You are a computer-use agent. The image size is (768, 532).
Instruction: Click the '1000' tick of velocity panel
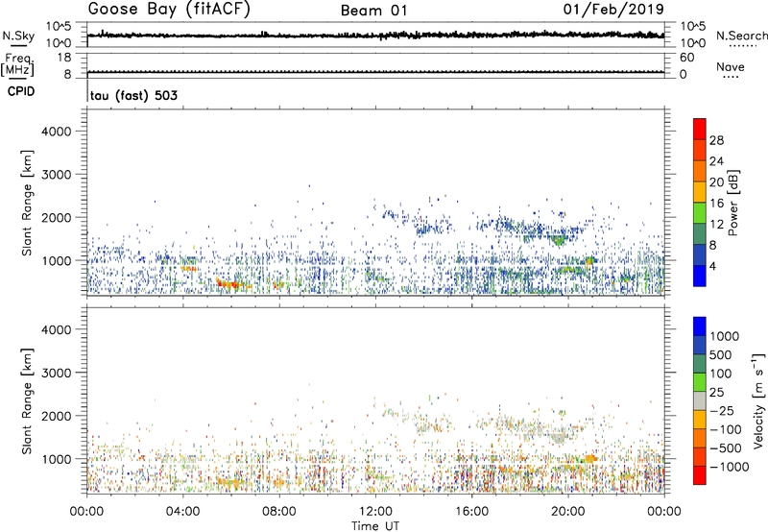[x=56, y=459]
